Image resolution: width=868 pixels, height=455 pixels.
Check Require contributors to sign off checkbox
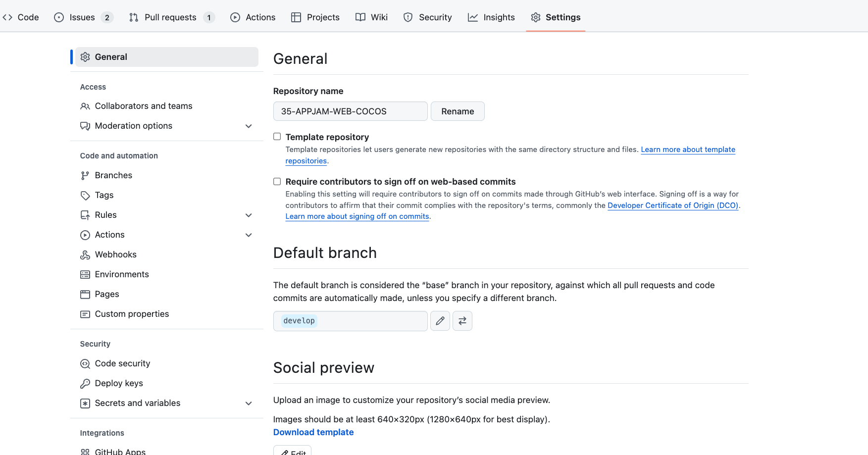point(277,181)
